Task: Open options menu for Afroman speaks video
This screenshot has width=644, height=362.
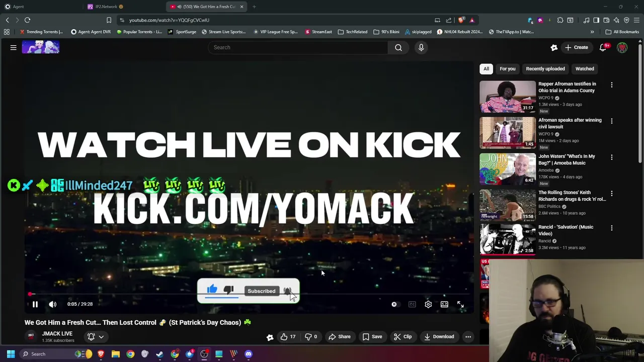Action: 612,121
